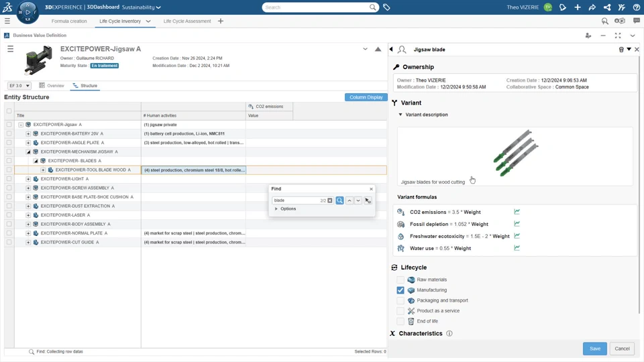
Task: Open the EF 3.0 dropdown
Action: pyautogui.click(x=19, y=86)
